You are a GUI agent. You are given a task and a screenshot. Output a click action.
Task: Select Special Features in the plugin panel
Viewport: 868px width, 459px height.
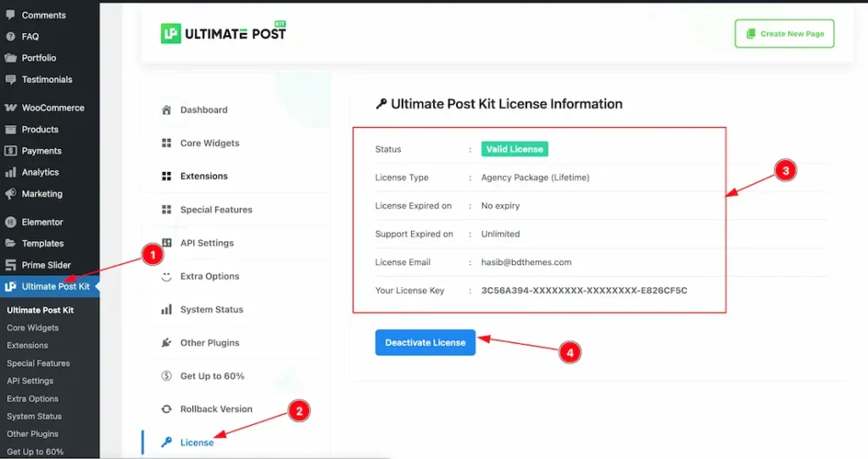(x=216, y=210)
